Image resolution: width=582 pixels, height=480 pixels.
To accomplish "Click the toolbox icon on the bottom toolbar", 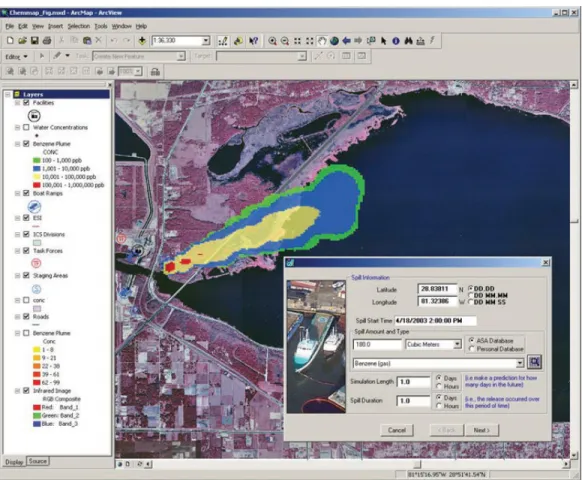I will tap(155, 72).
